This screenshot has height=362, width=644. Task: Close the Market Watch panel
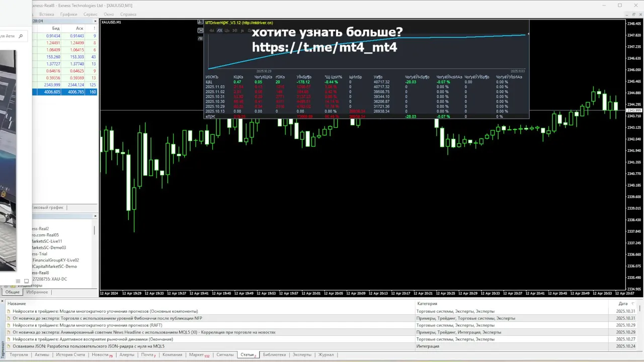tap(95, 21)
